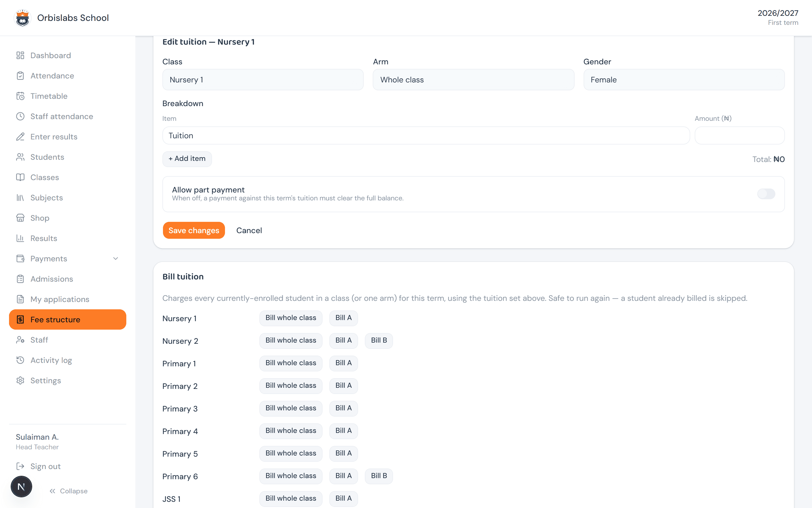Open the Staff menu entry
Image resolution: width=812 pixels, height=508 pixels.
click(67, 340)
